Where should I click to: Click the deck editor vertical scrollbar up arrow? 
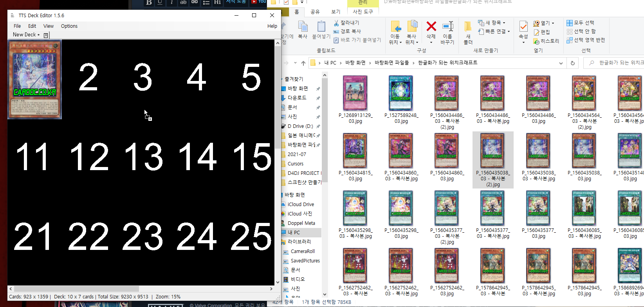click(278, 43)
